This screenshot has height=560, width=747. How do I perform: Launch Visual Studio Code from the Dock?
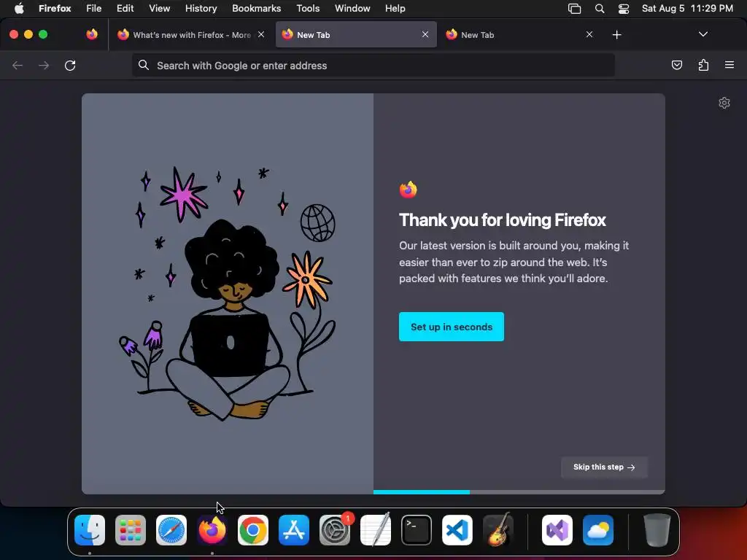457,530
